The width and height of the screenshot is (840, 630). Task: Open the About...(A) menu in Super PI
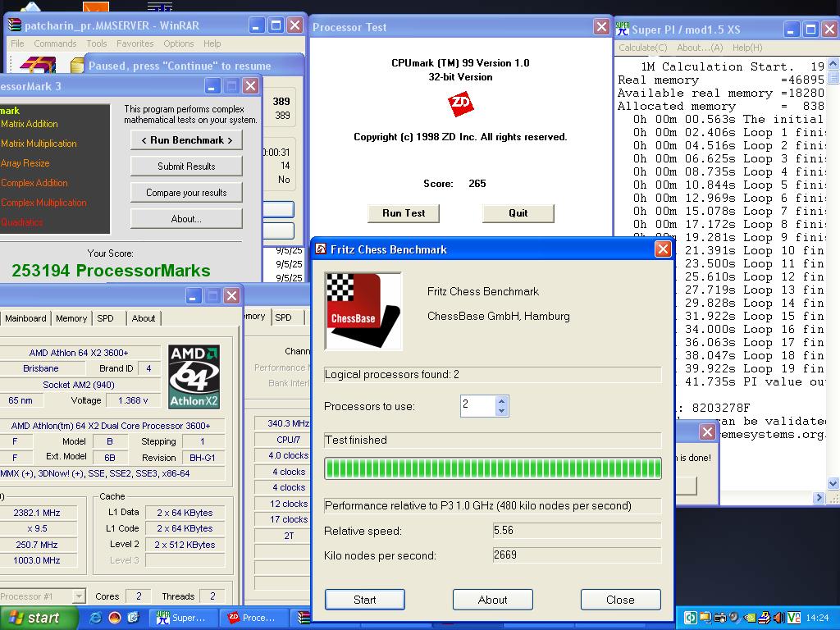coord(700,48)
